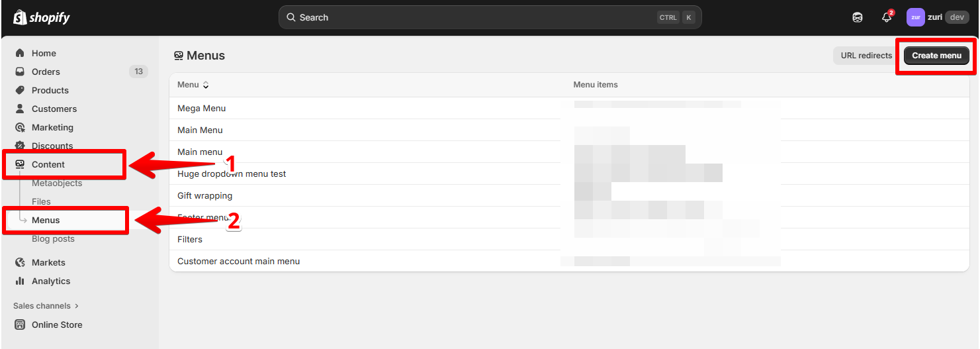This screenshot has height=349, width=980.
Task: Select the Products tag icon
Action: [x=20, y=90]
